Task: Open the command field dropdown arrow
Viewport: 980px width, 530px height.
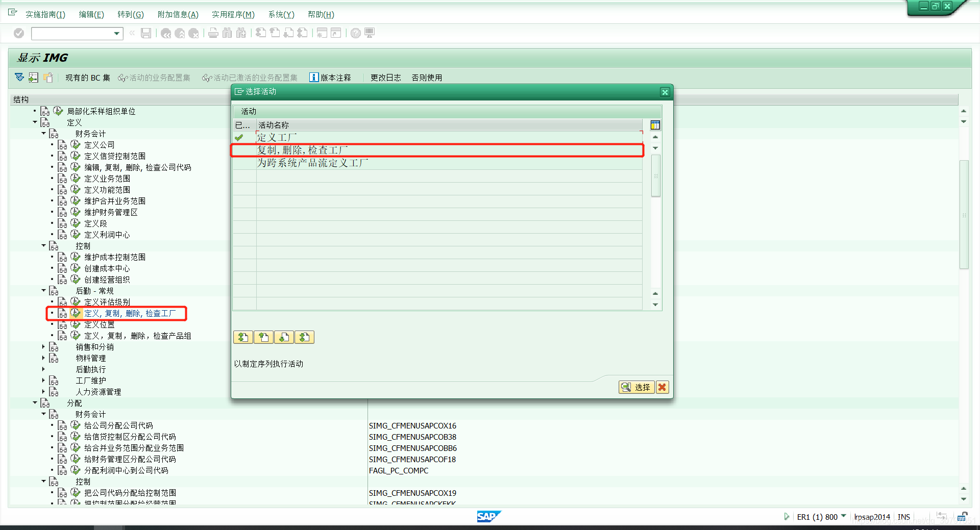Action: pyautogui.click(x=117, y=34)
